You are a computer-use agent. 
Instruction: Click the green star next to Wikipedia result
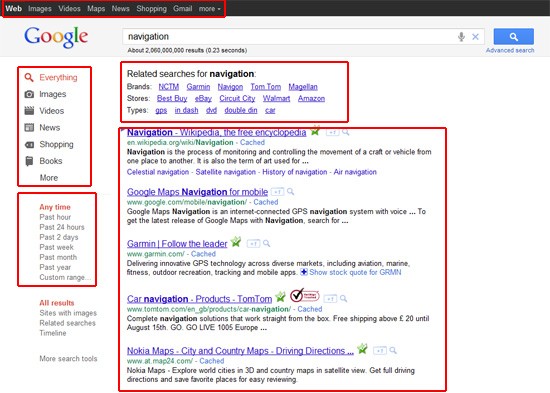pyautogui.click(x=315, y=130)
